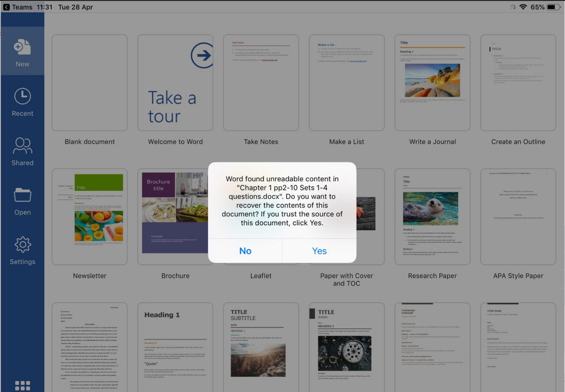Open the APA Style Paper template
565x392 pixels.
click(518, 216)
